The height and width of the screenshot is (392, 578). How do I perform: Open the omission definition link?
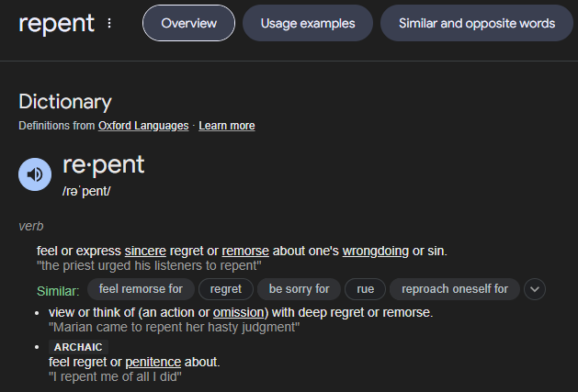tap(239, 312)
